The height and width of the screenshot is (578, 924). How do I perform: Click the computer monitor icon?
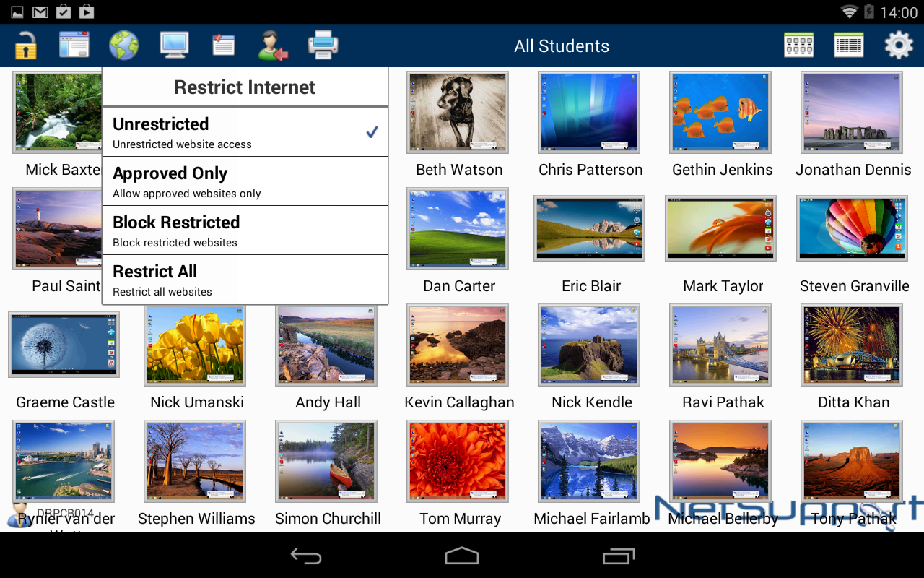point(174,46)
